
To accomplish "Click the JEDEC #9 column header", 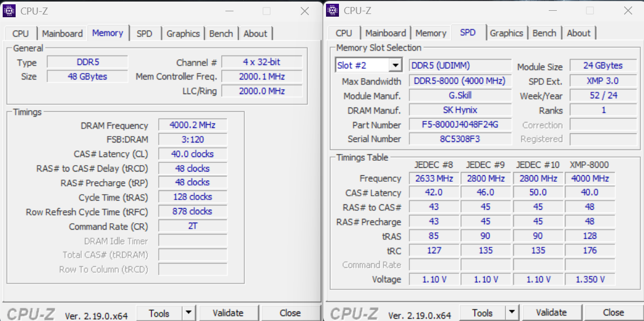I will pos(485,165).
